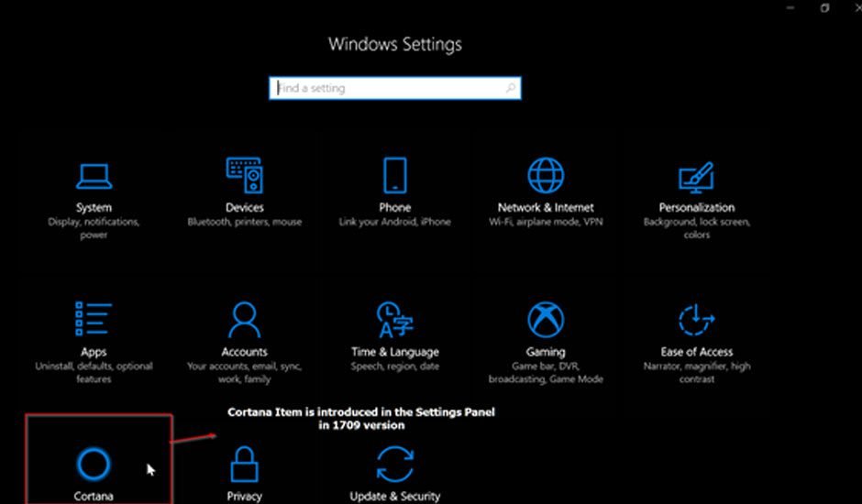862x504 pixels.
Task: Click 'Wi-Fi, airplane mode, VPN' description
Action: (x=546, y=222)
